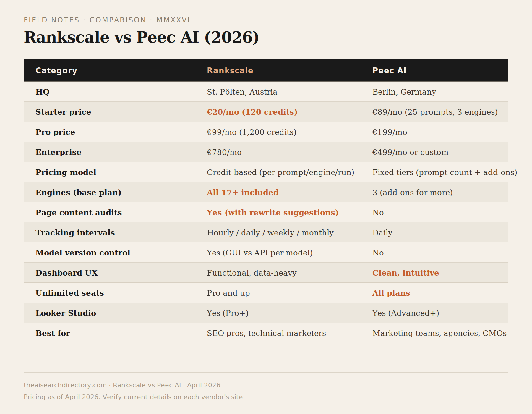Click the theaisearchdirectory.com footer link

coord(65,385)
